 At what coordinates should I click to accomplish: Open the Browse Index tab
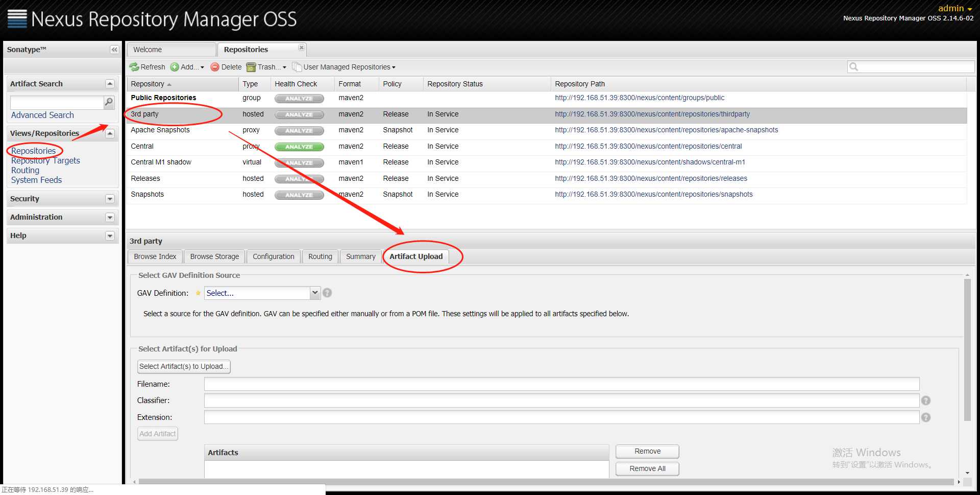155,256
